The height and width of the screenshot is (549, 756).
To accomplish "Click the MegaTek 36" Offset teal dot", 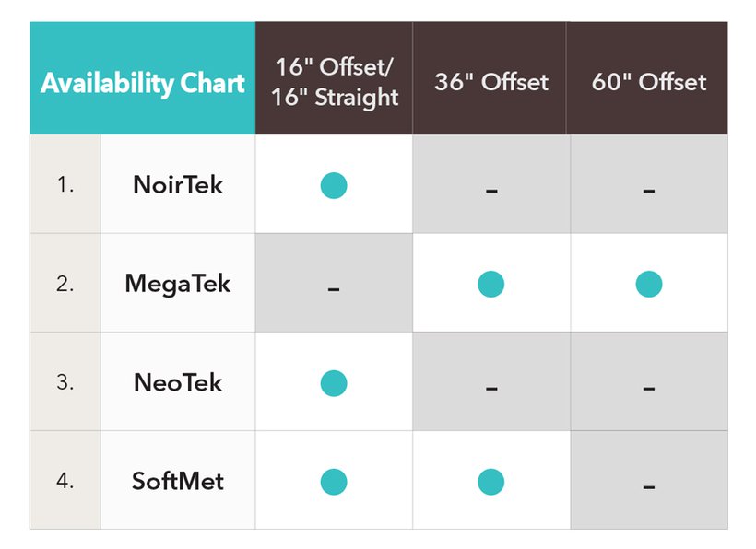I will (x=490, y=284).
